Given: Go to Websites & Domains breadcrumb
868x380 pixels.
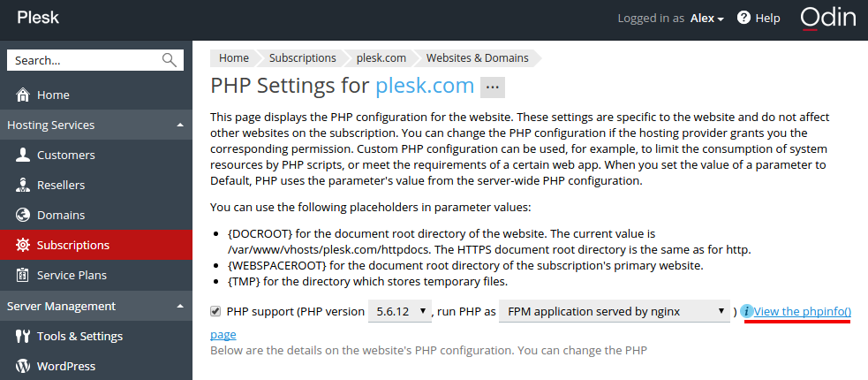Looking at the screenshot, I should (x=477, y=57).
